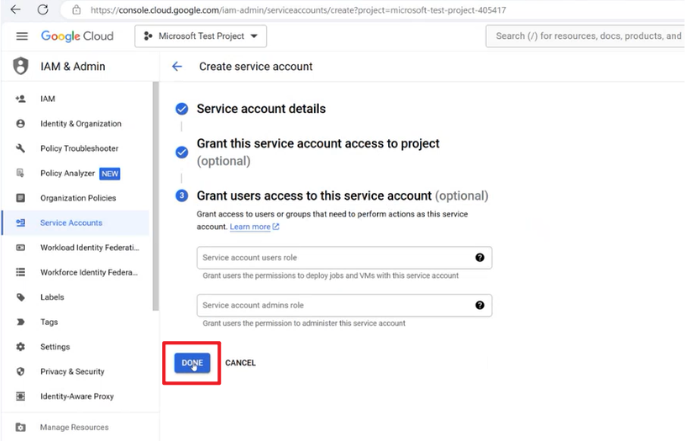
Task: Click the IAM & Admin heading
Action: tap(73, 66)
